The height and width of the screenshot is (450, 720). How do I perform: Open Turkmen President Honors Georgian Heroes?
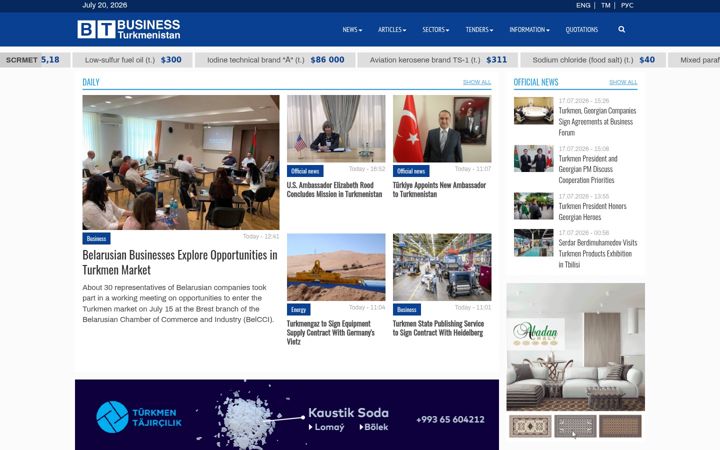tap(592, 212)
